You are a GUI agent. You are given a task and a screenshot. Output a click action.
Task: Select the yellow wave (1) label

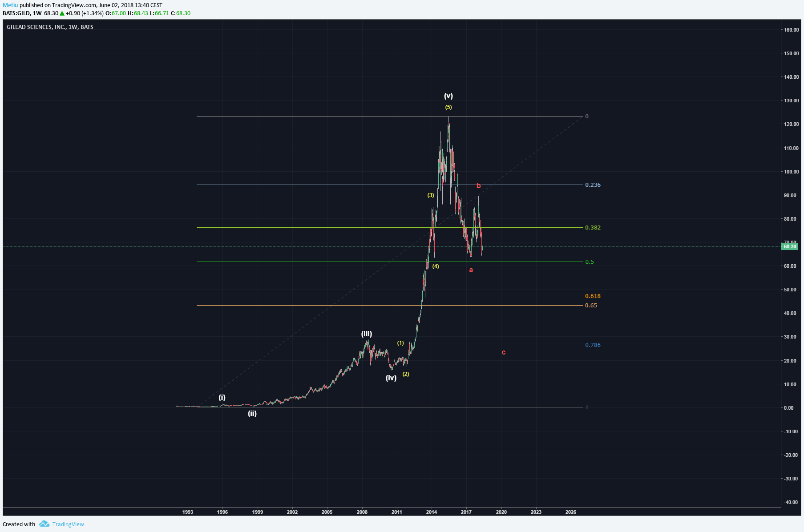point(400,343)
